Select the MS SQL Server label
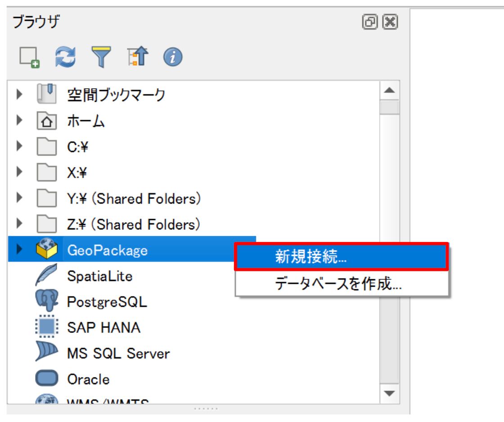 [x=118, y=354]
